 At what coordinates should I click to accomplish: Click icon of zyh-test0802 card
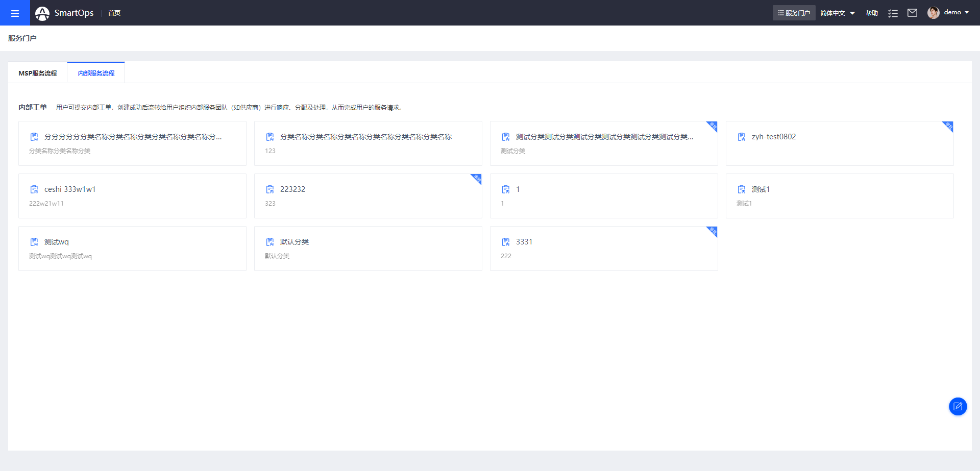click(742, 137)
